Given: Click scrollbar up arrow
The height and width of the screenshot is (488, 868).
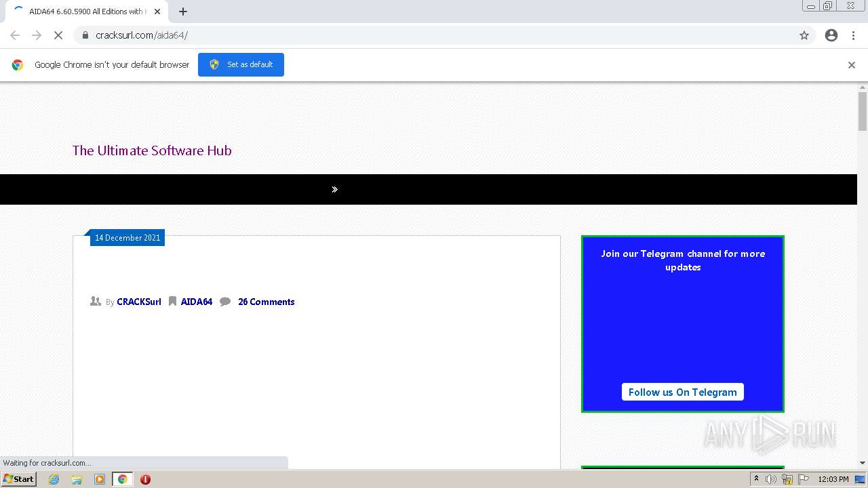Looking at the screenshot, I should [863, 87].
